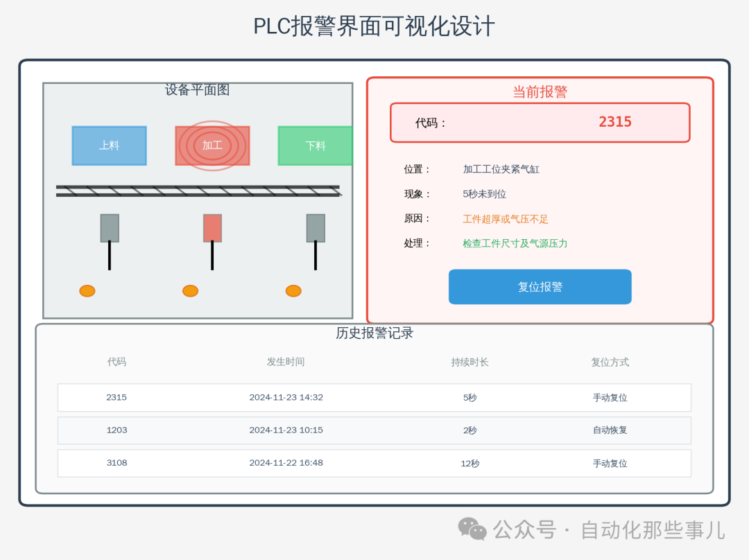This screenshot has width=749, height=560.
Task: Click the orange indicator under middle cylinder
Action: click(x=191, y=290)
